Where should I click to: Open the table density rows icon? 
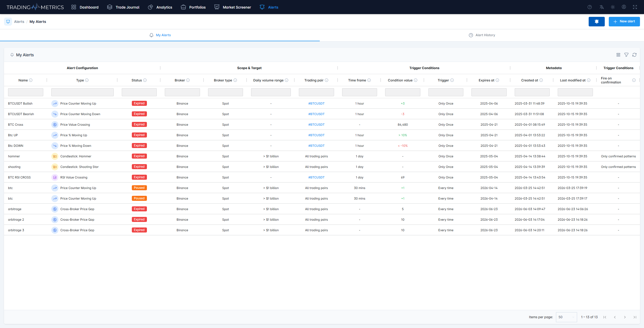pos(618,55)
